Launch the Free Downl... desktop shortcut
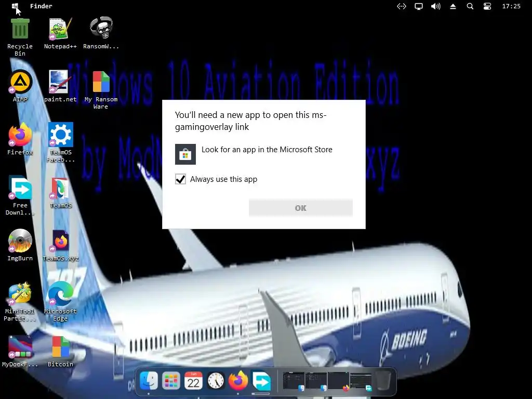 pos(20,188)
